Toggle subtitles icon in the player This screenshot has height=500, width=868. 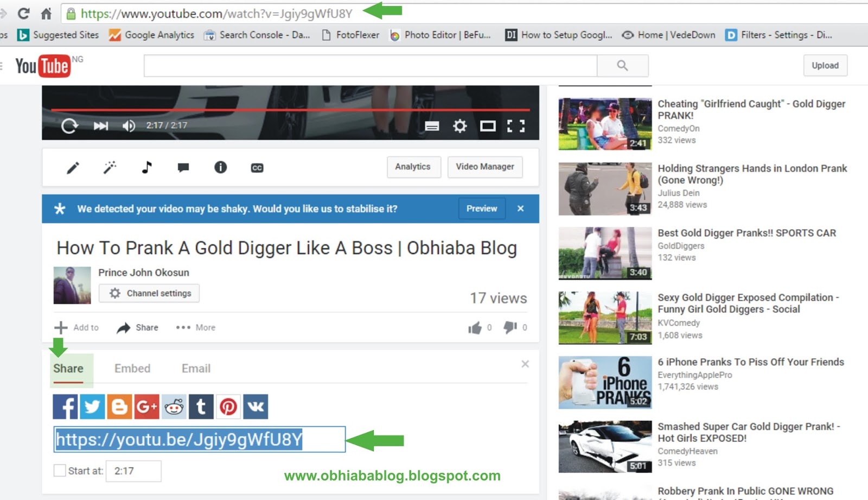pyautogui.click(x=432, y=126)
